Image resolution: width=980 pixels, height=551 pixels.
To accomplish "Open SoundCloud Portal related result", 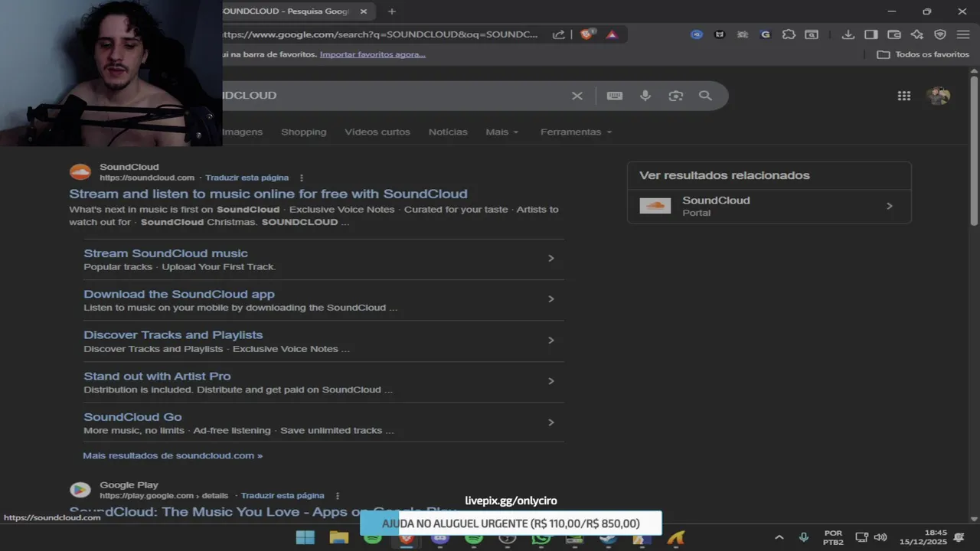I will pos(769,206).
